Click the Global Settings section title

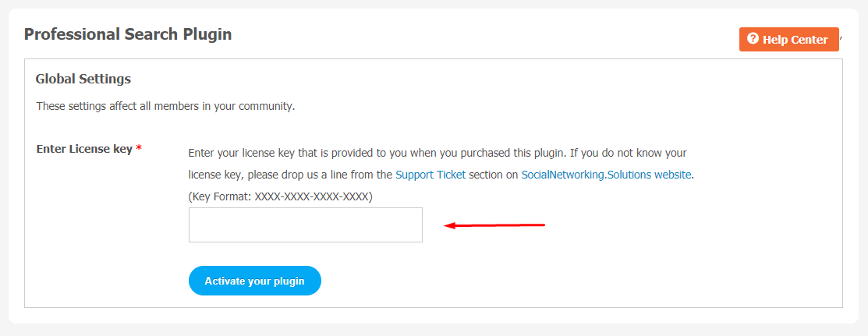tap(83, 80)
